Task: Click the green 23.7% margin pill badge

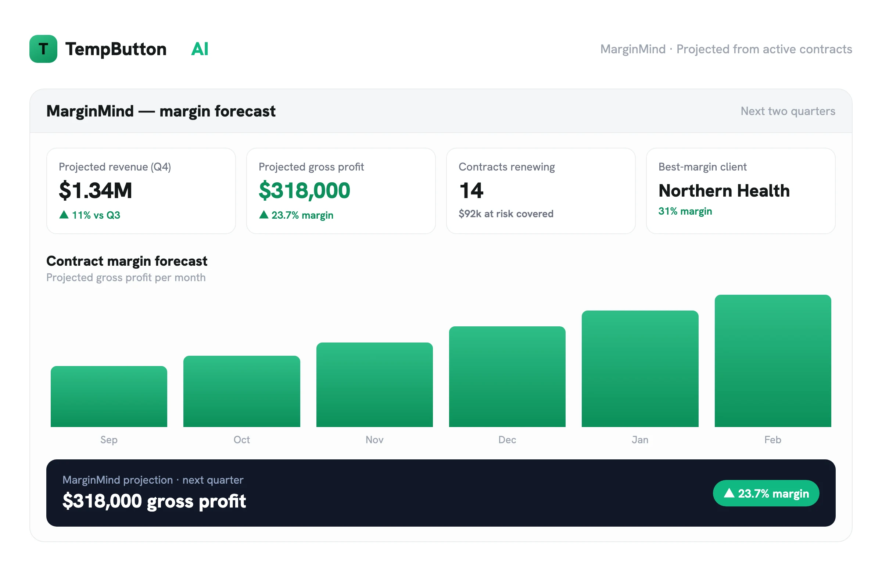Action: pos(766,494)
